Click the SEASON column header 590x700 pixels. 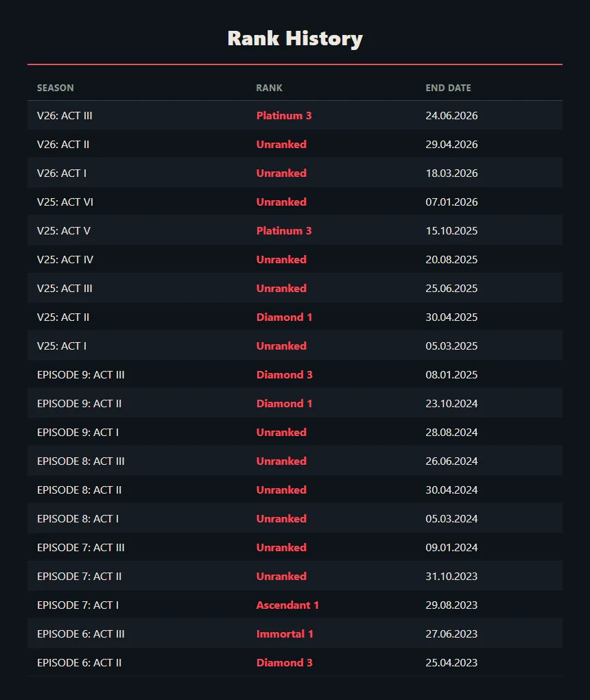tap(56, 88)
